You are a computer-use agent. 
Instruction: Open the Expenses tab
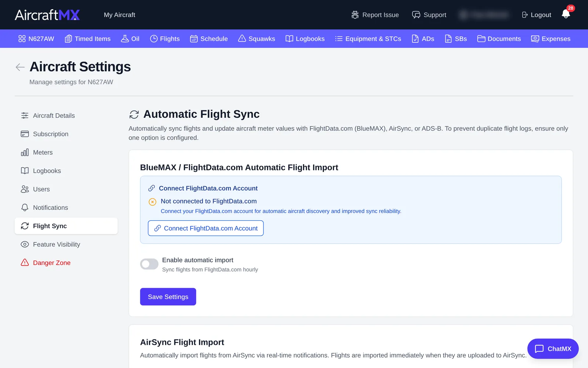click(551, 39)
